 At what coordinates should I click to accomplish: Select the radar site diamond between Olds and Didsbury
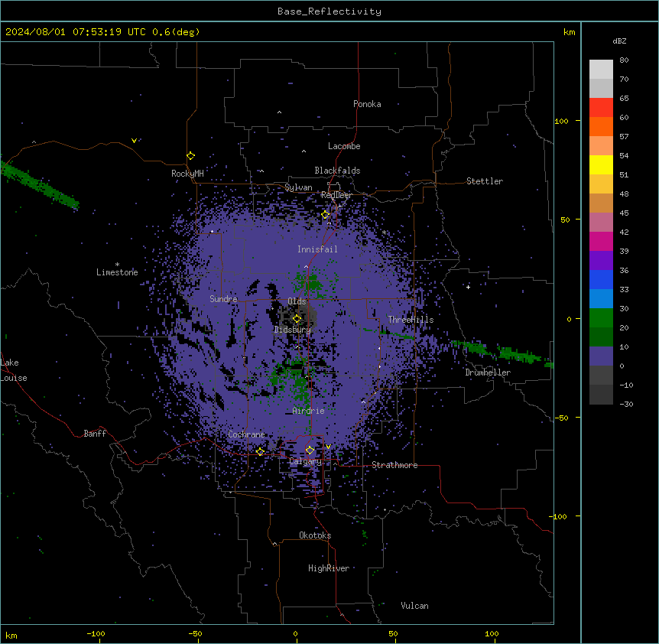coord(297,319)
